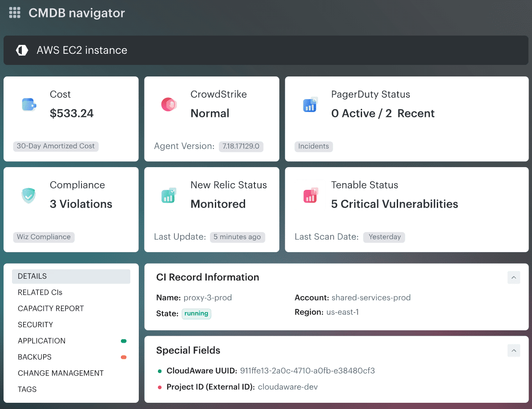The height and width of the screenshot is (409, 532).
Task: Open the CrowdStrike logo icon
Action: tap(169, 104)
